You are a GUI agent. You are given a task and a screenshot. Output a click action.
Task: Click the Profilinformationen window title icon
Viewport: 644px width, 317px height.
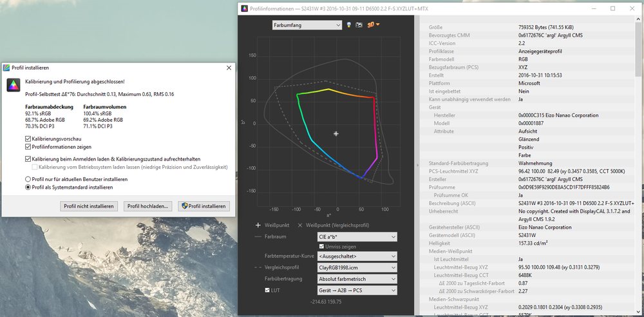coord(243,8)
